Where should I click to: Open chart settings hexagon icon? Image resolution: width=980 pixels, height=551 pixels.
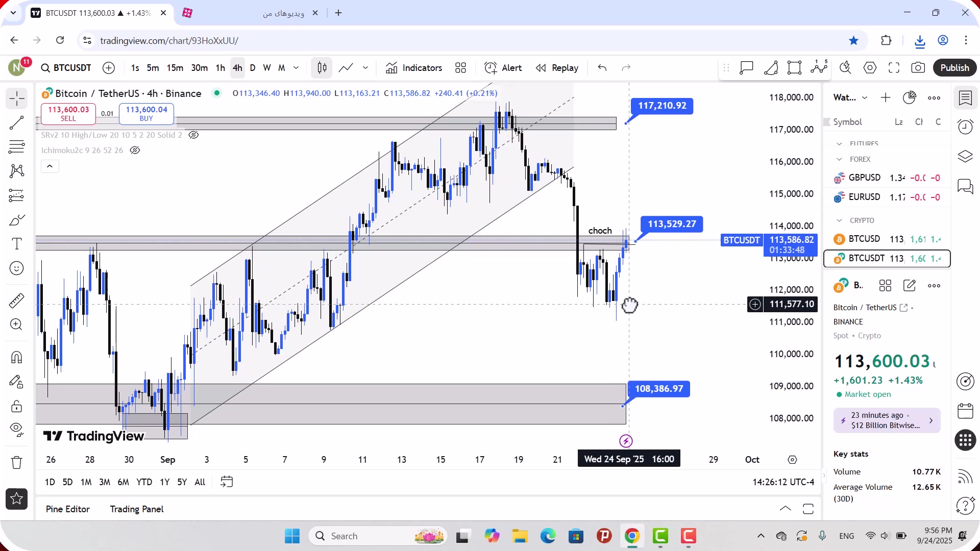(870, 68)
